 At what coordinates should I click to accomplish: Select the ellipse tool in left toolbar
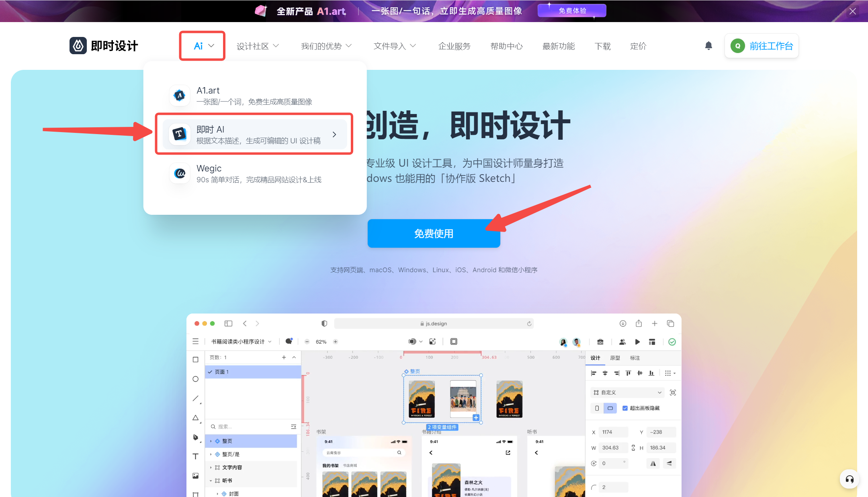(x=196, y=379)
